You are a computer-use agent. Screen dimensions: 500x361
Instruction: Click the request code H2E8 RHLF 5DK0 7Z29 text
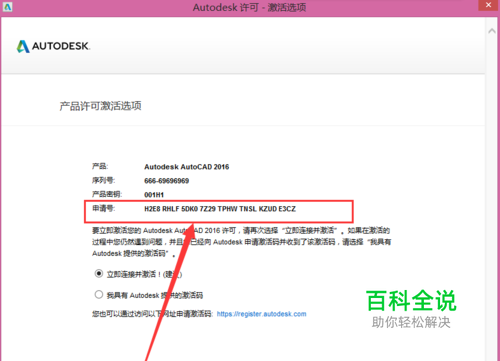[220, 209]
